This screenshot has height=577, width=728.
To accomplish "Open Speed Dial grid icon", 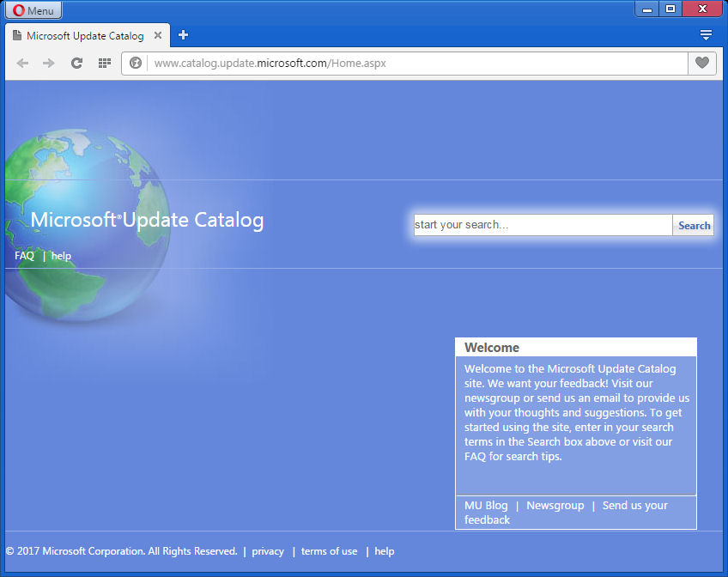I will (x=105, y=63).
